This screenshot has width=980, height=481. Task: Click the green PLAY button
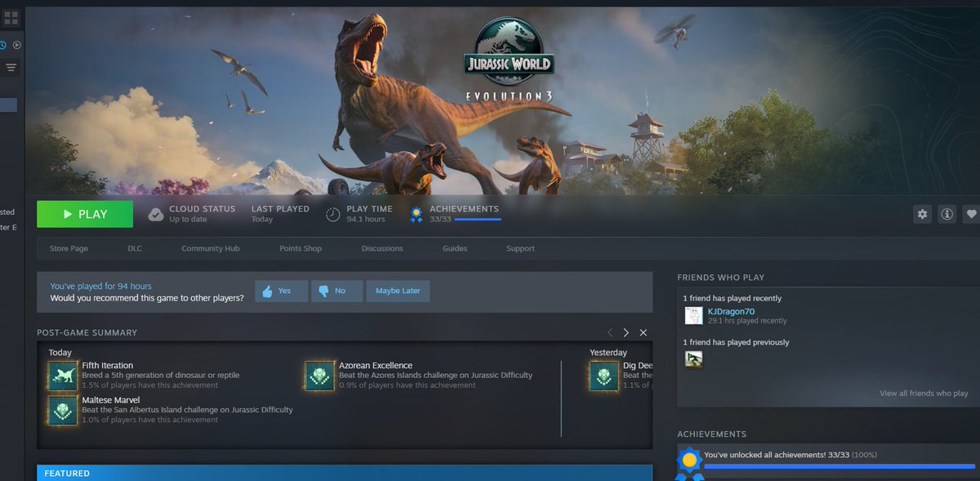point(85,214)
